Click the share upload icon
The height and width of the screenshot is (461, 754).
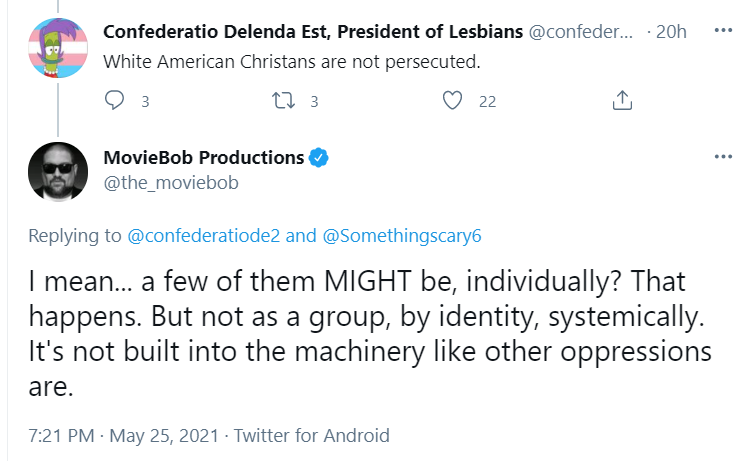pos(622,100)
